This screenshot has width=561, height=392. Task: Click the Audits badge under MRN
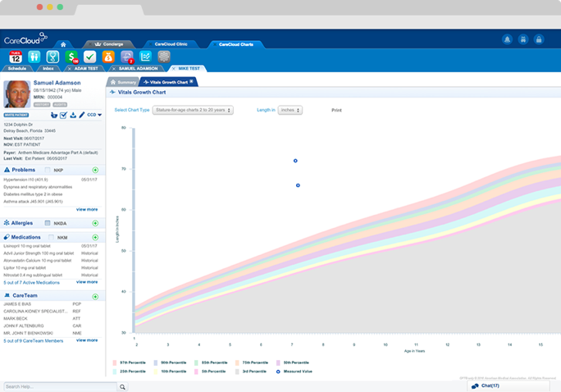point(60,104)
